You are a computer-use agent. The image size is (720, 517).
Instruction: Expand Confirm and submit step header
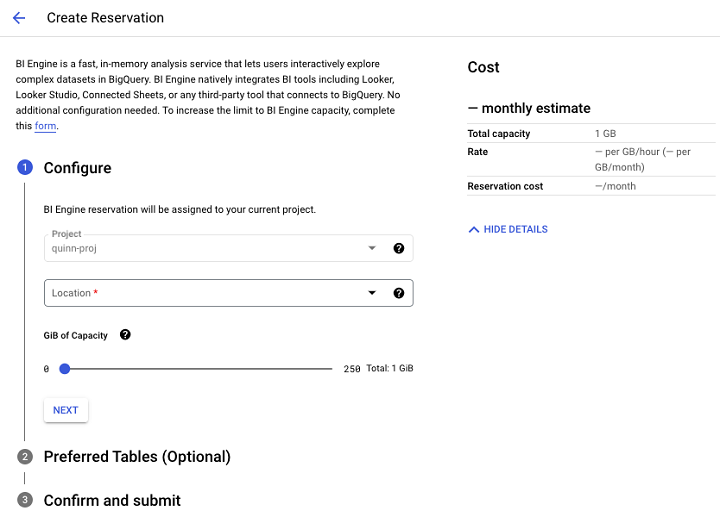pos(112,500)
